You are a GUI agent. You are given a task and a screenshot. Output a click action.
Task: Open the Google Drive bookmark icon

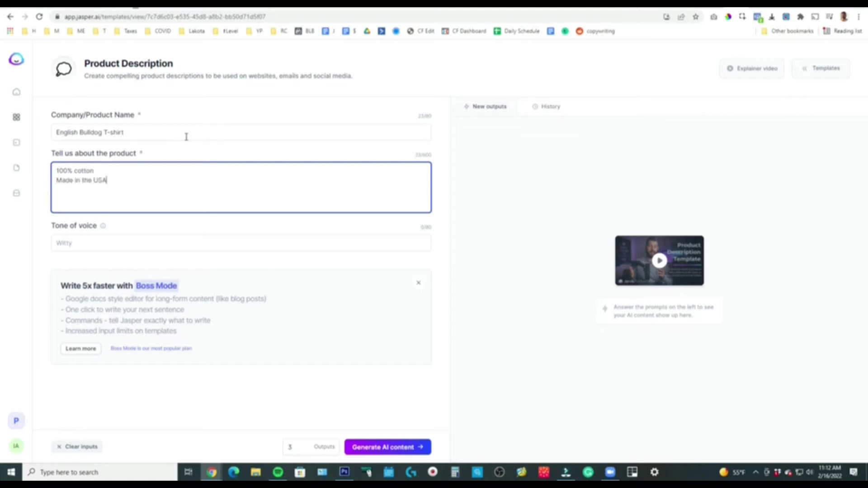coord(367,31)
